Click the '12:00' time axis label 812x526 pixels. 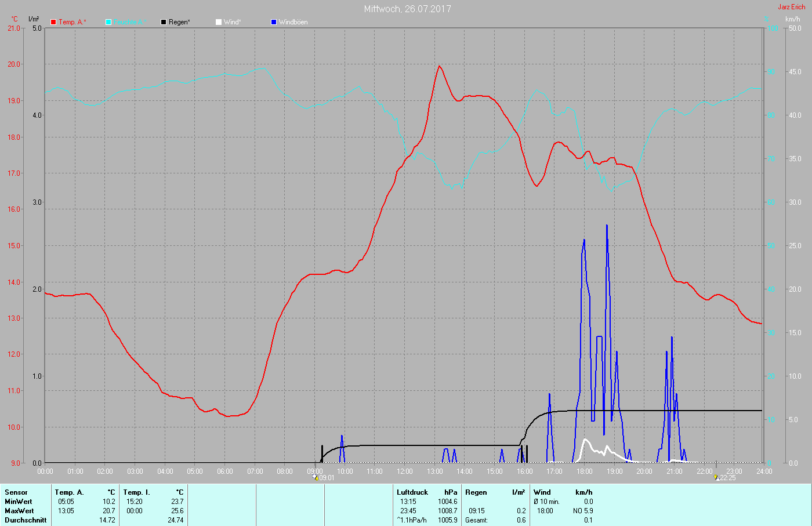click(x=405, y=471)
